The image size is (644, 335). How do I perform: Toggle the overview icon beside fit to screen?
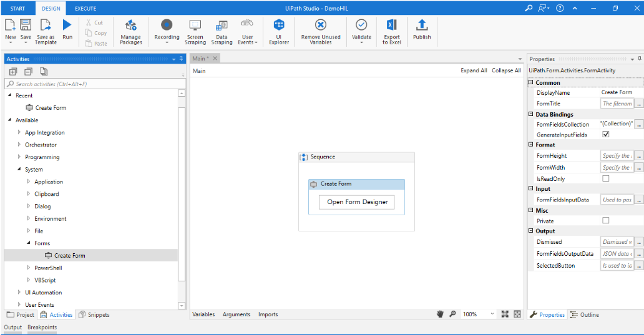click(x=517, y=314)
